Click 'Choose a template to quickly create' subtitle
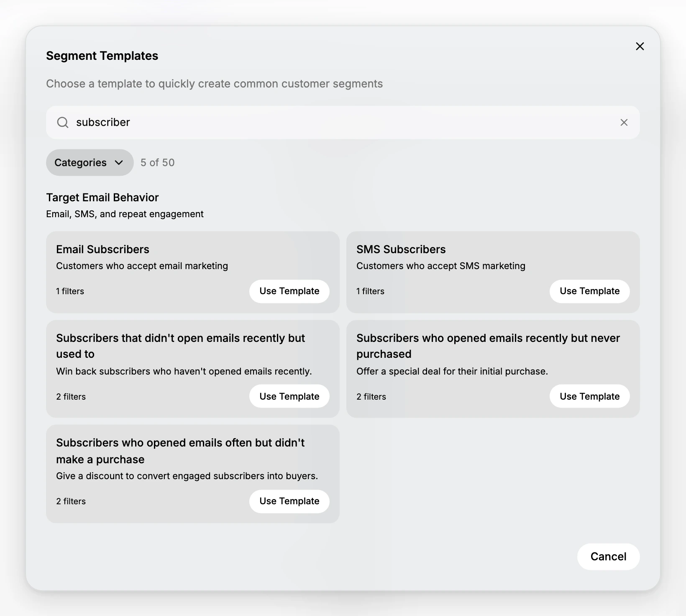 [214, 84]
